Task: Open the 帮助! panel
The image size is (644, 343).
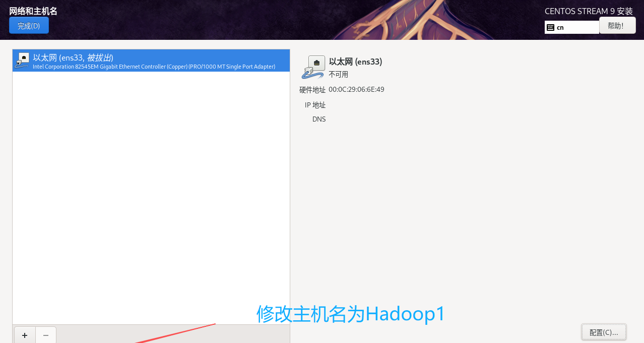Action: pyautogui.click(x=617, y=25)
